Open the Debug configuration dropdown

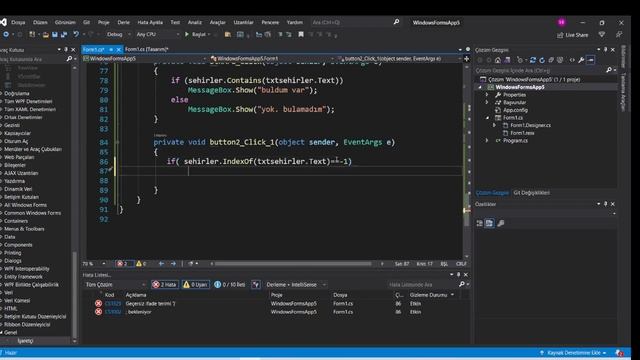(118, 35)
